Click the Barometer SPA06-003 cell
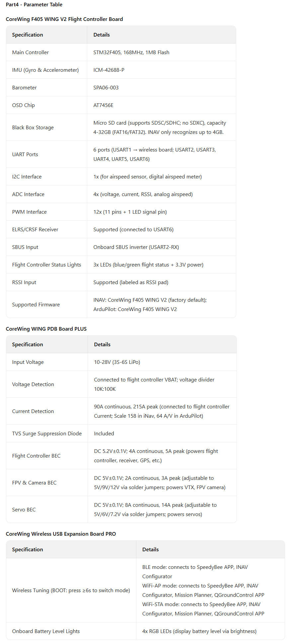The height and width of the screenshot is (644, 294). 162,87
